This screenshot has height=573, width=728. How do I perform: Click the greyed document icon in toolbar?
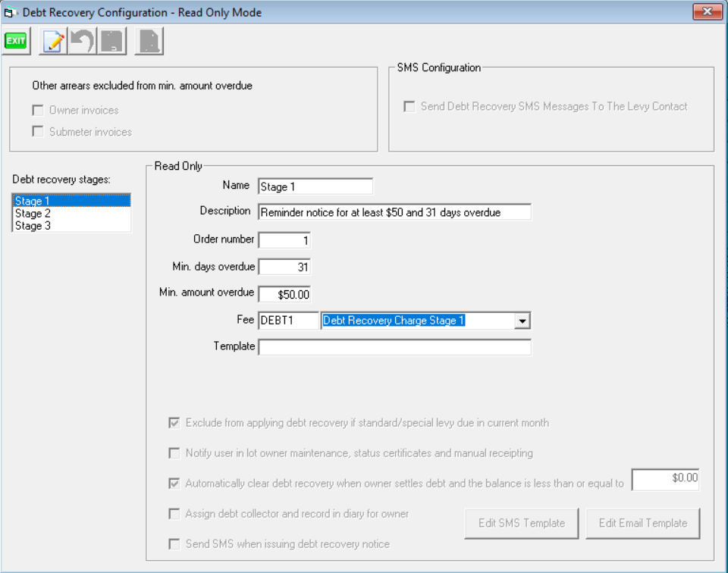tap(149, 41)
